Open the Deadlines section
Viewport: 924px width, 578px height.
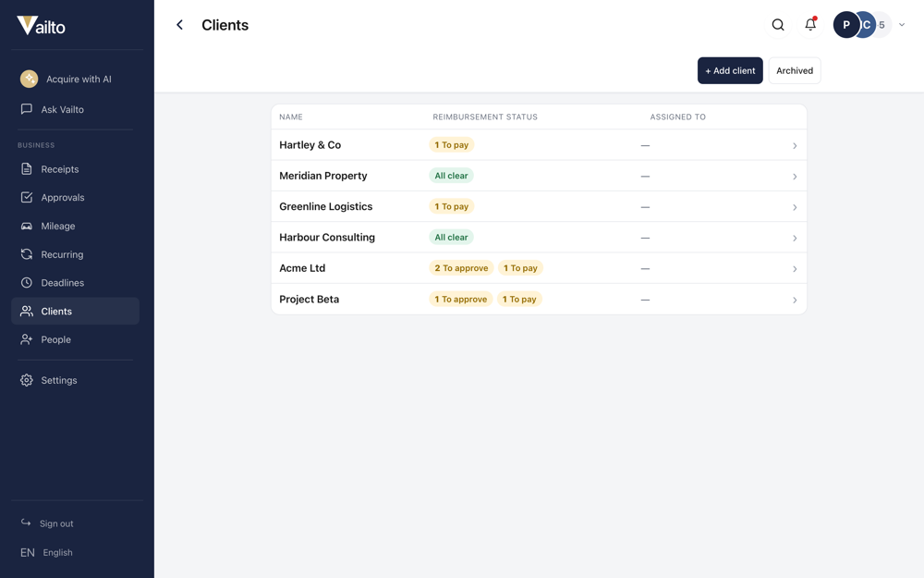[76, 282]
